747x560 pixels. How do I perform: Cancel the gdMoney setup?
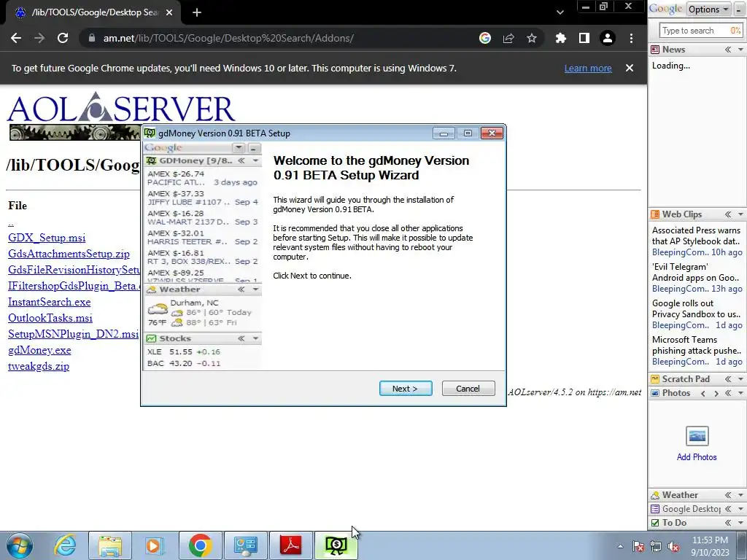click(468, 388)
